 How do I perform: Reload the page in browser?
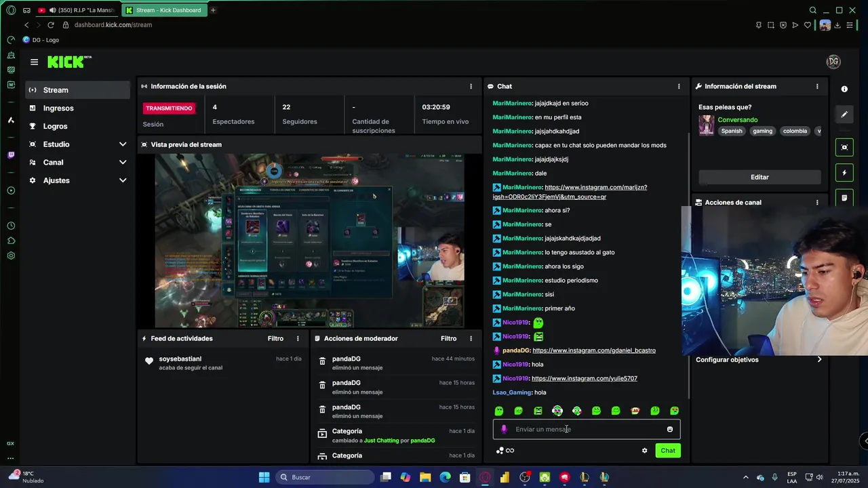pos(50,25)
